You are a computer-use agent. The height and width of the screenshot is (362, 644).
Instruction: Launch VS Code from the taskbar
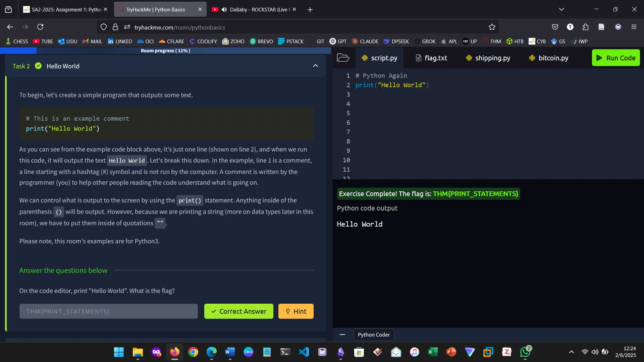(304, 352)
